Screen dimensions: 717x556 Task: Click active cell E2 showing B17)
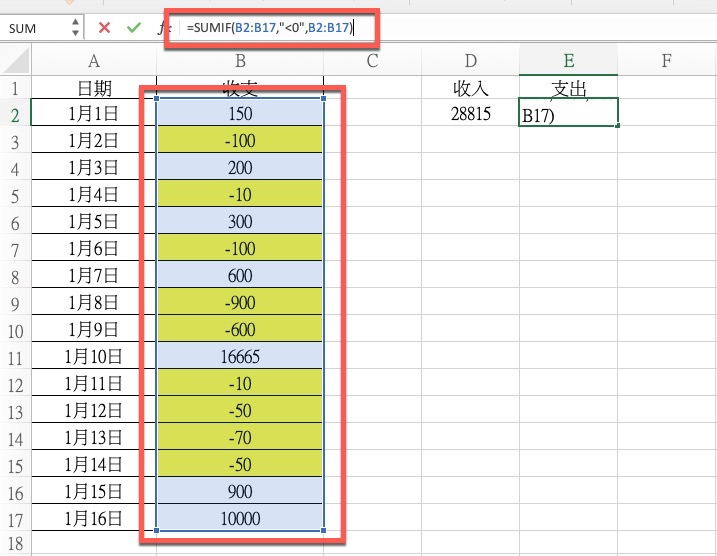pyautogui.click(x=568, y=112)
